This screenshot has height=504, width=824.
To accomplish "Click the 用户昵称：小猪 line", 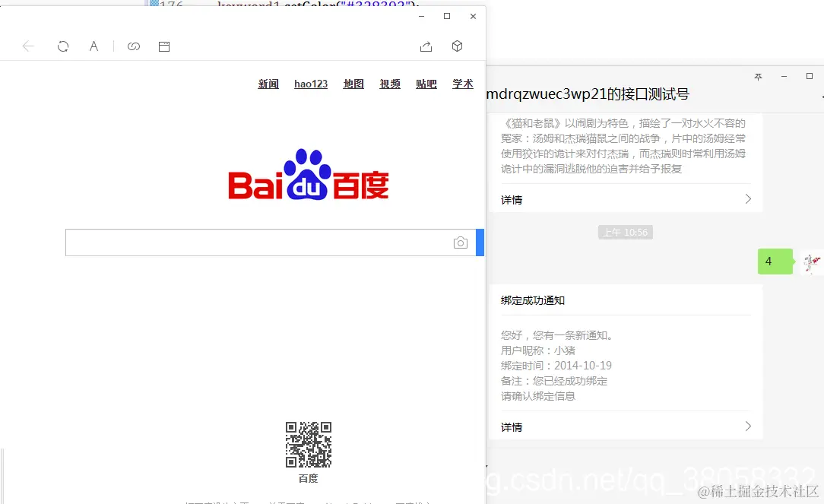I will pos(537,350).
